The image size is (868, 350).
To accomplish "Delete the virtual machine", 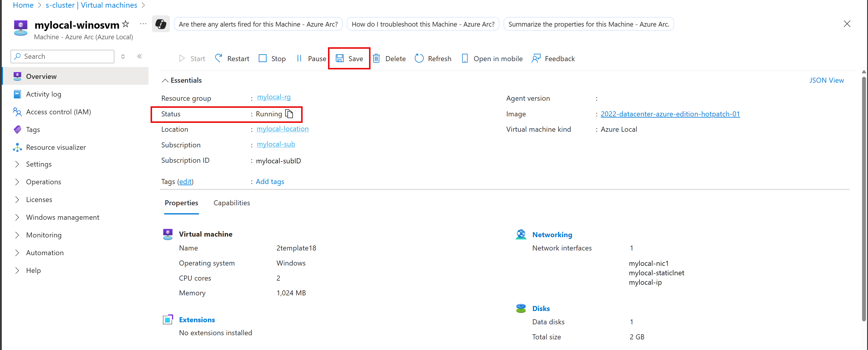I will click(389, 59).
